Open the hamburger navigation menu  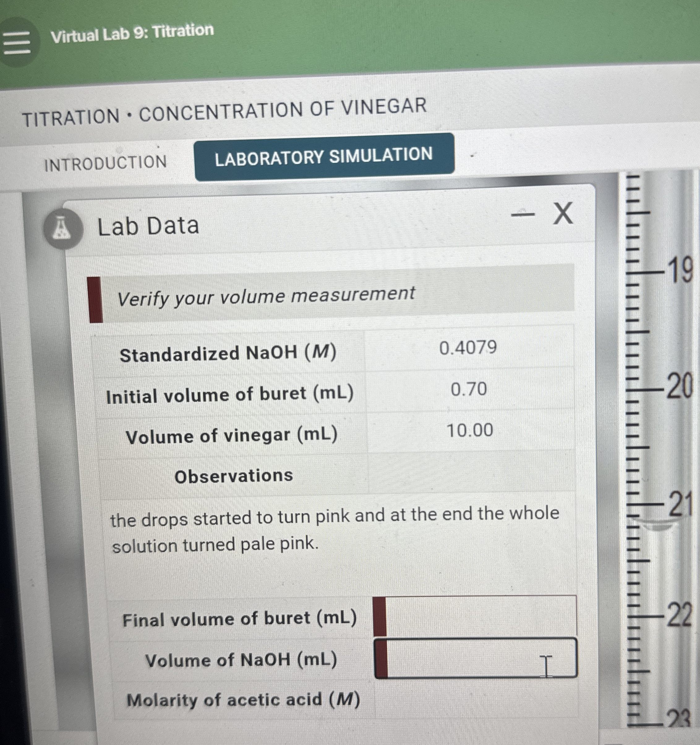tap(16, 42)
